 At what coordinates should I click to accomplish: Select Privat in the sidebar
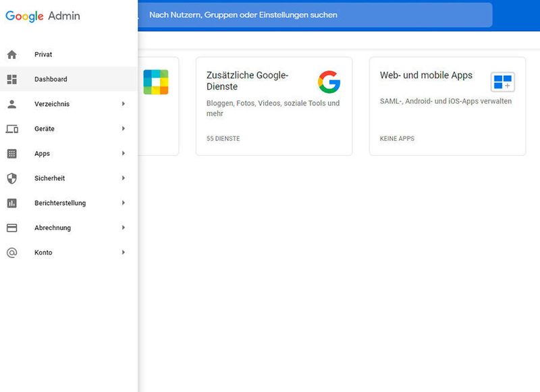(69, 55)
